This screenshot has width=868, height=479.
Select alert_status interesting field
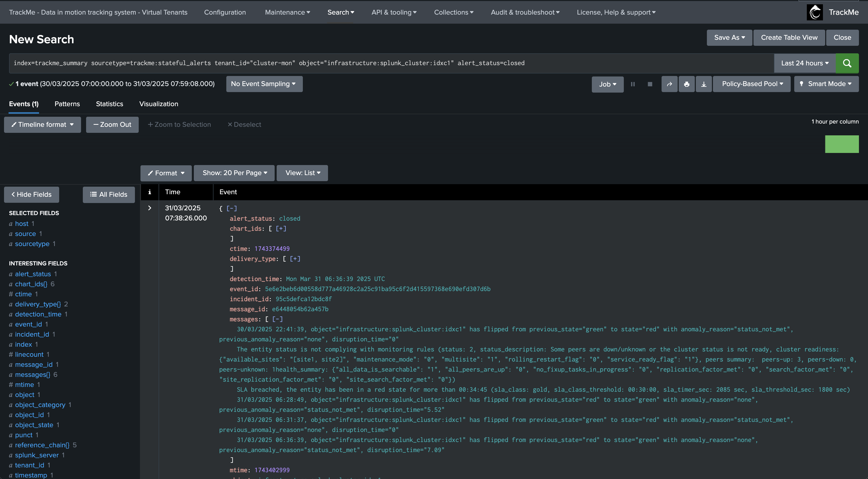pyautogui.click(x=33, y=274)
